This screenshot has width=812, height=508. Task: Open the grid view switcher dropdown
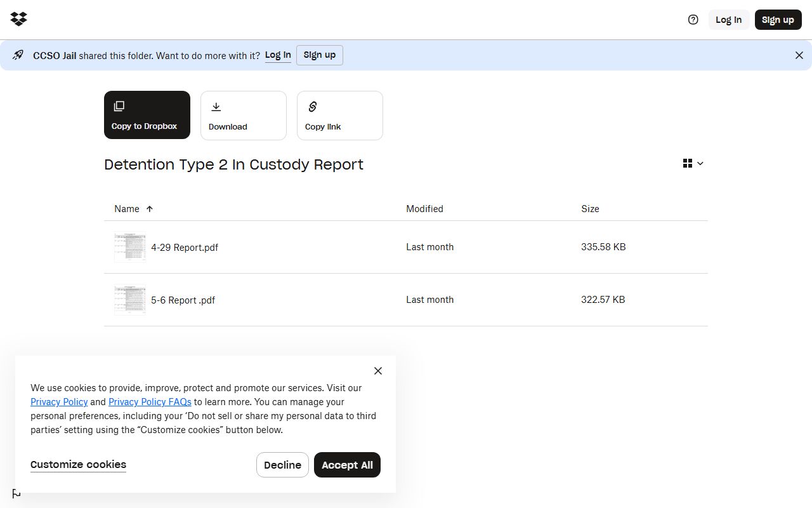tap(693, 164)
